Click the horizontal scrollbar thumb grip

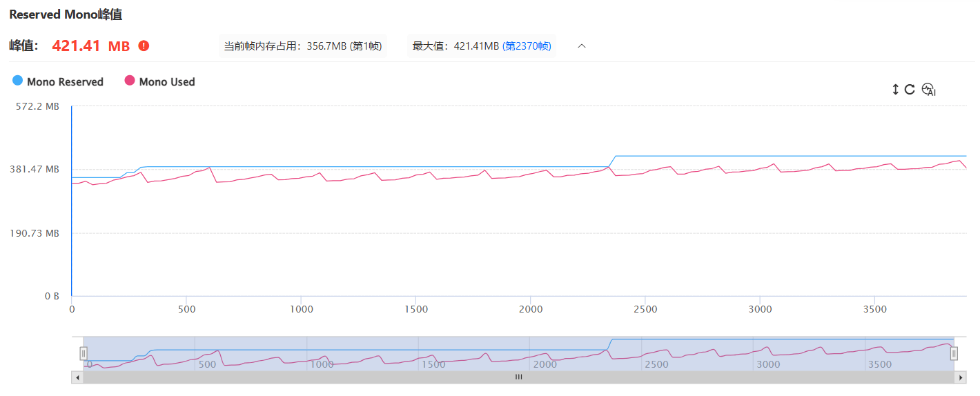click(x=519, y=377)
